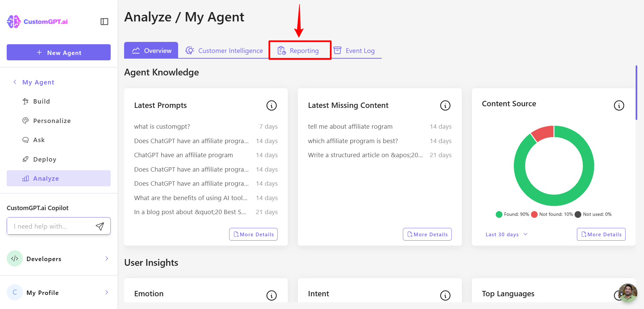Click 'What are the benefits of using AI tool...'
Screen dimensions: 644x309
tap(191, 198)
